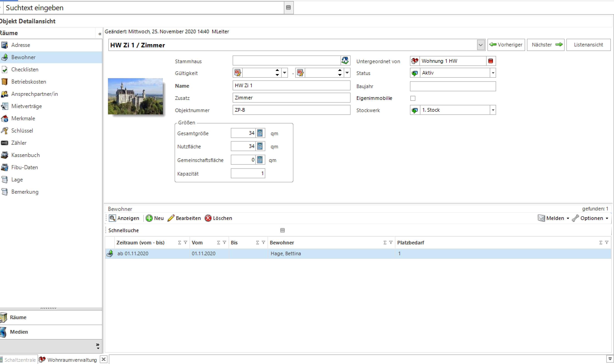Screen dimensions: 614x364
Task: Open Fibu-Daten section
Action: (51, 167)
